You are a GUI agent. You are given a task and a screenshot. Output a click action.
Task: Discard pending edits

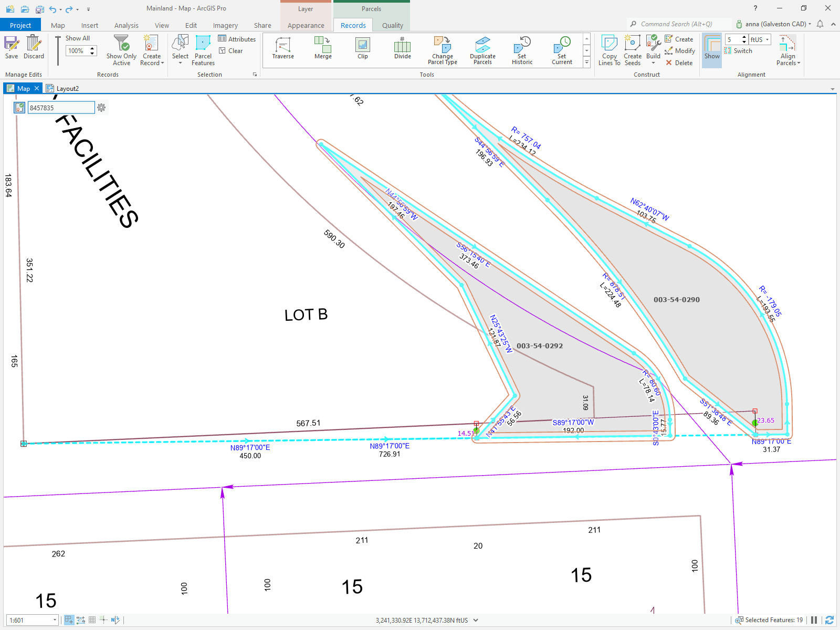coord(34,47)
